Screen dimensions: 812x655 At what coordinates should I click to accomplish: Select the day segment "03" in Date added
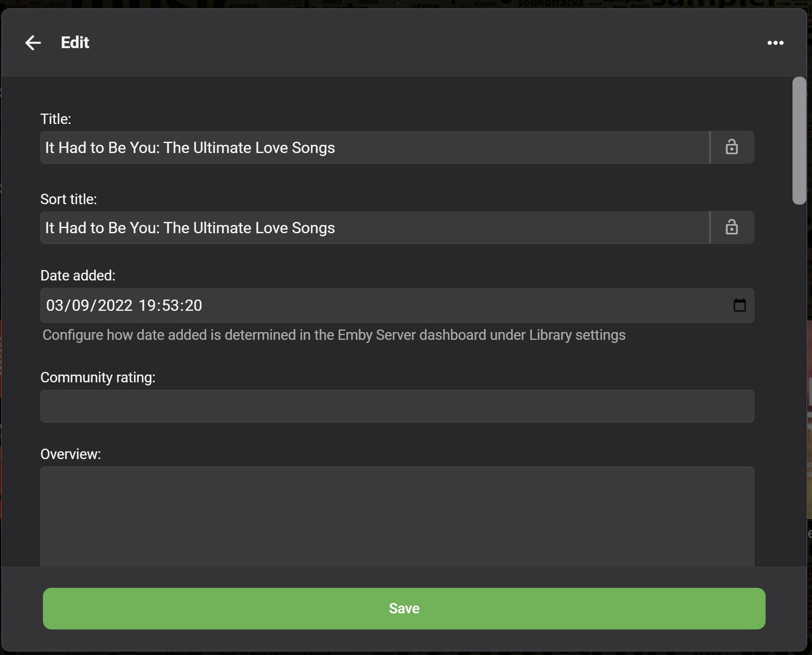pyautogui.click(x=55, y=306)
